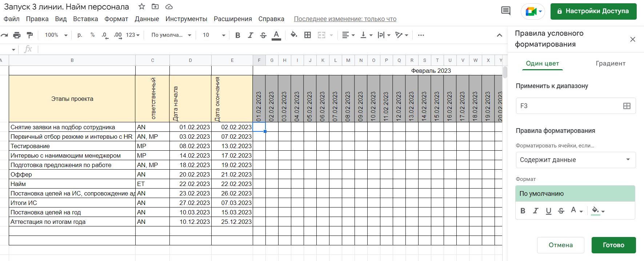Switch to the Градиент tab
This screenshot has width=644, height=261.
click(x=611, y=63)
